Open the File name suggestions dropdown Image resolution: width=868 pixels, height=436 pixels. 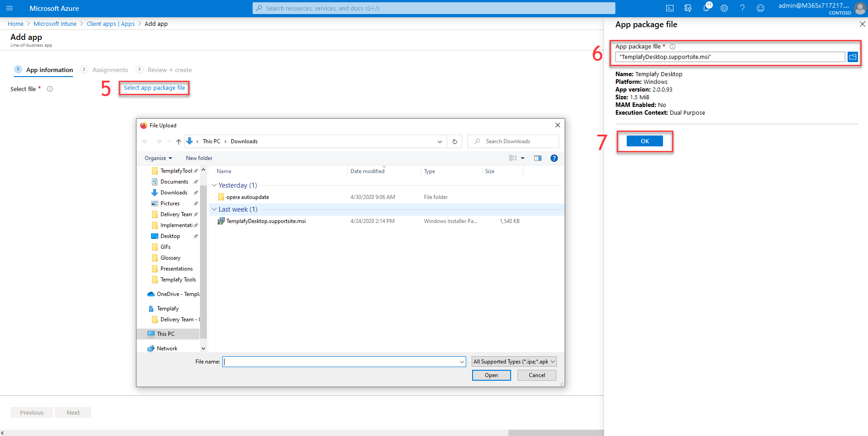pos(462,362)
